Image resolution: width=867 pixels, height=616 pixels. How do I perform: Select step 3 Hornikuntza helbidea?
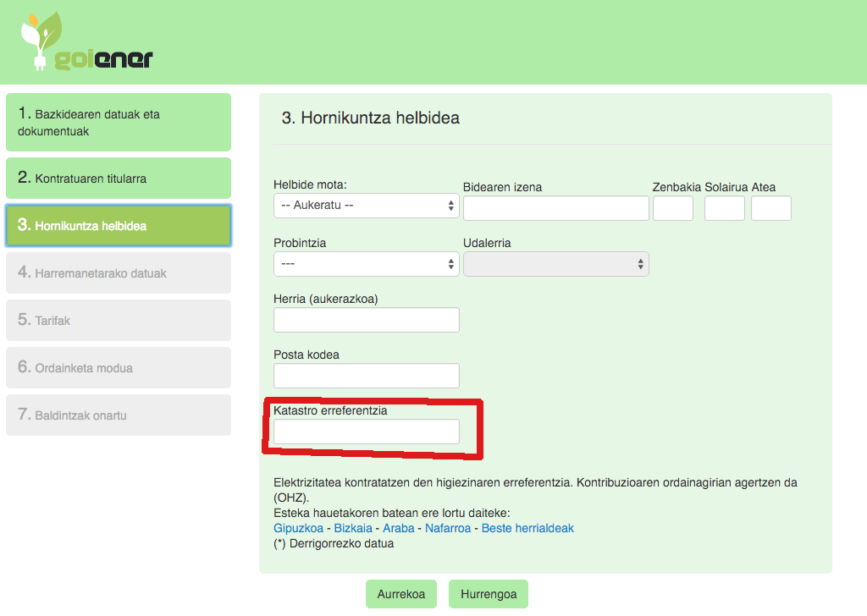(119, 226)
